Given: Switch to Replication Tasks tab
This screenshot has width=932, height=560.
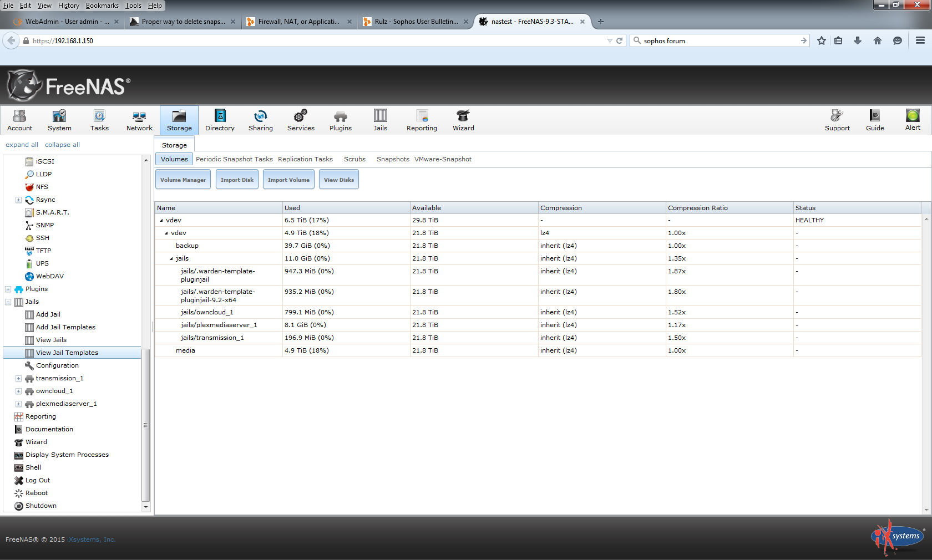Looking at the screenshot, I should point(305,159).
